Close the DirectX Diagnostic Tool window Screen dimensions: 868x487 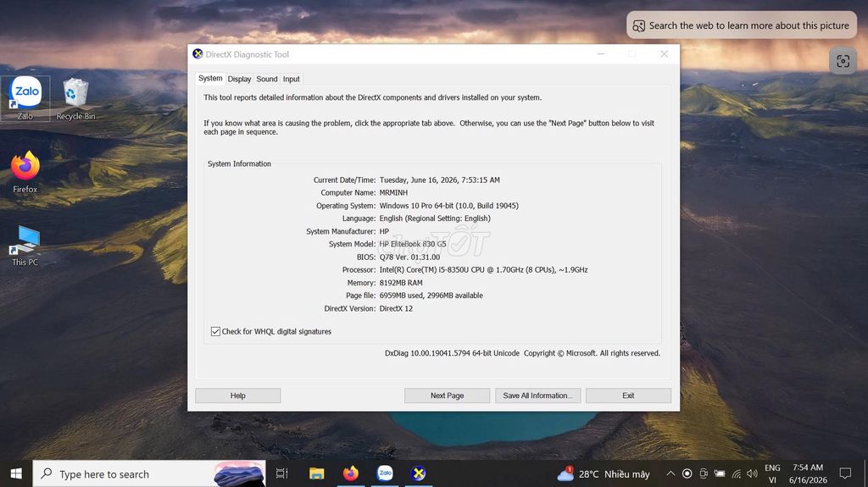[665, 53]
